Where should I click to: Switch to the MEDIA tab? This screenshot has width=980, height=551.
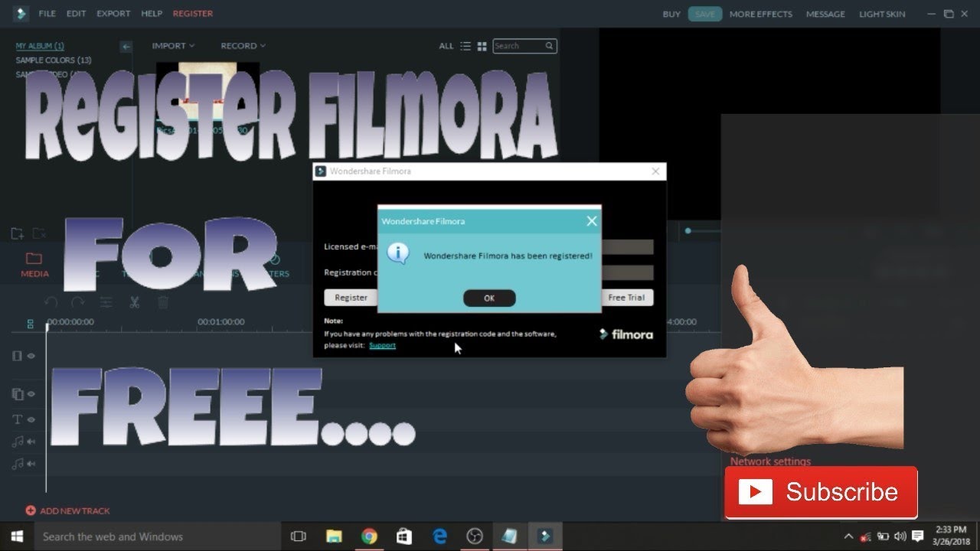[x=34, y=264]
